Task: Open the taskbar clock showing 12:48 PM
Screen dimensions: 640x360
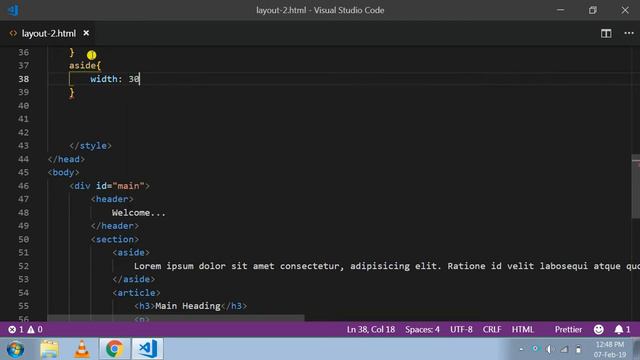Action: (610, 349)
